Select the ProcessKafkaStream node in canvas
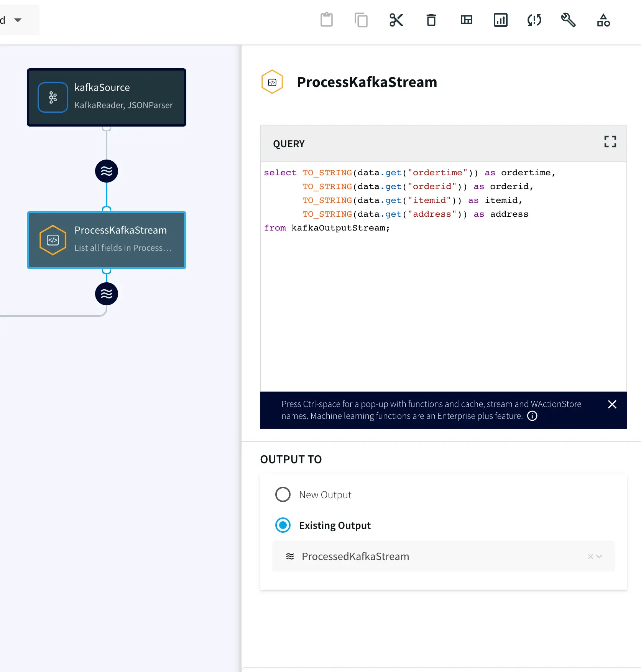This screenshot has width=641, height=672. 107,240
